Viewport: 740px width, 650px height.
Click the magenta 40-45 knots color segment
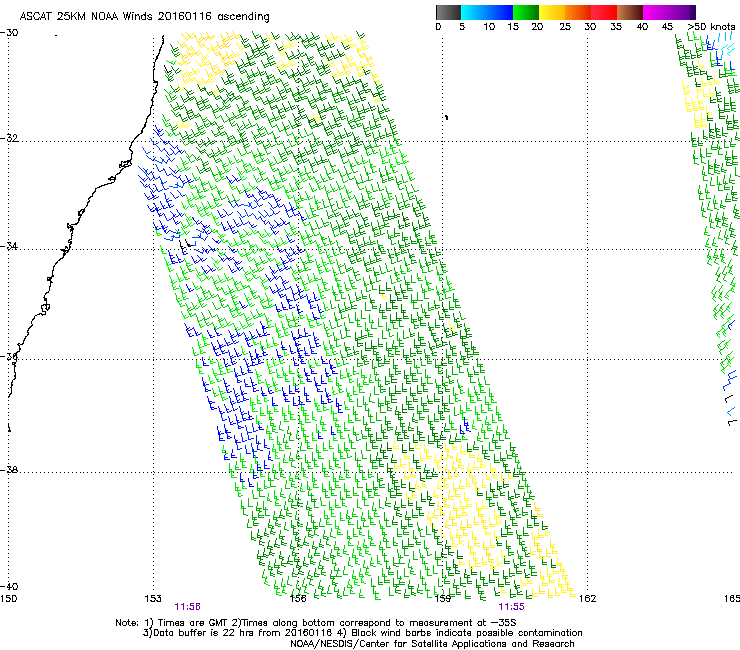click(656, 12)
